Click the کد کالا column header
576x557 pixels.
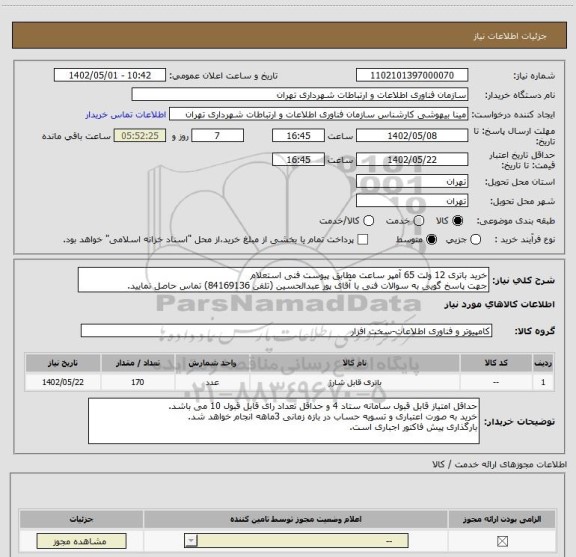point(496,363)
